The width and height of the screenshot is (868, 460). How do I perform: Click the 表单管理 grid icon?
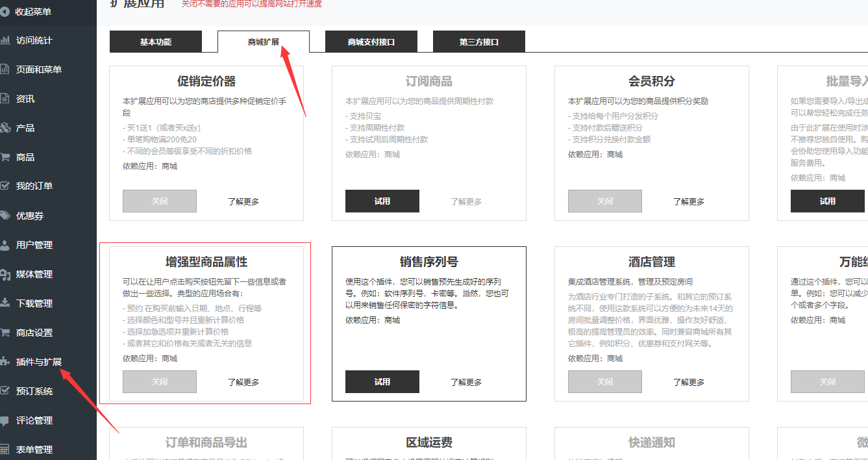[x=5, y=450]
